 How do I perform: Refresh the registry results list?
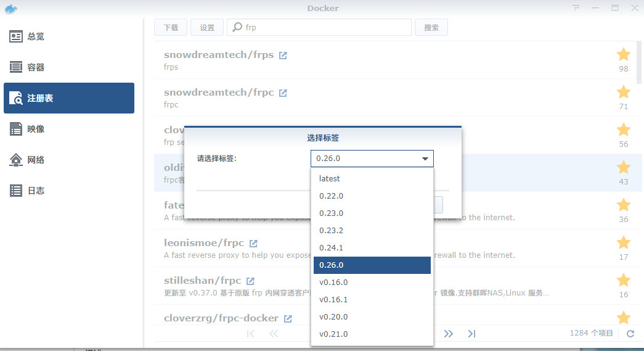point(630,334)
